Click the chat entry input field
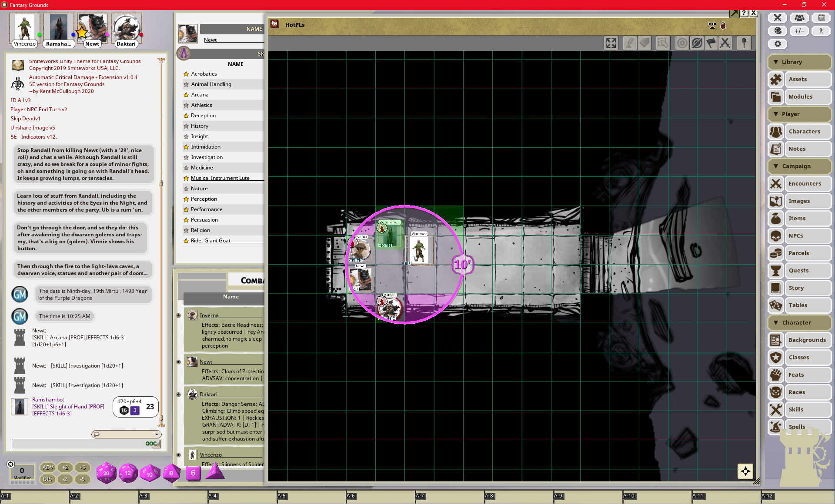The image size is (835, 504). coord(86,444)
